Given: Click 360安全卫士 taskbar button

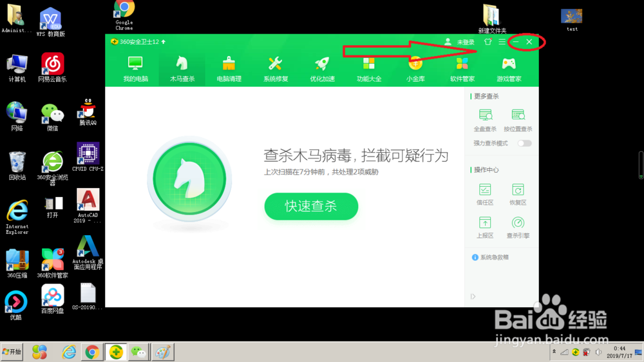Looking at the screenshot, I should (116, 352).
